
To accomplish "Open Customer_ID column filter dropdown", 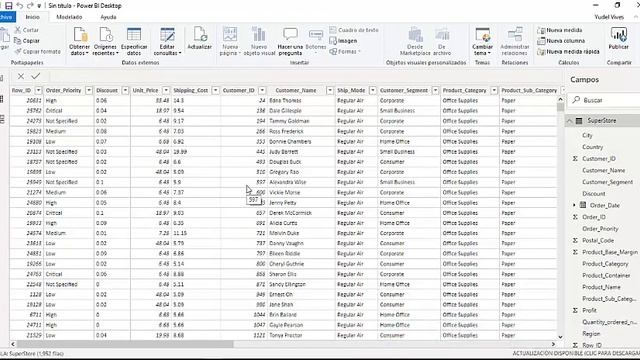I will pos(262,90).
